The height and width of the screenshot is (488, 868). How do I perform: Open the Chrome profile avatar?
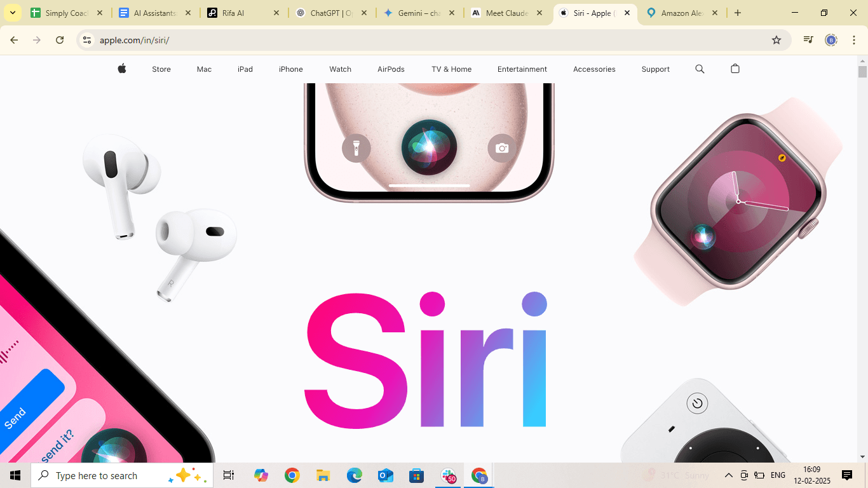coord(831,40)
